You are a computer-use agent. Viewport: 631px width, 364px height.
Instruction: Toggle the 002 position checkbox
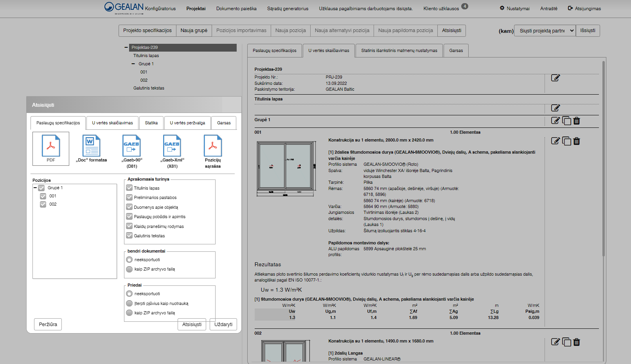43,204
